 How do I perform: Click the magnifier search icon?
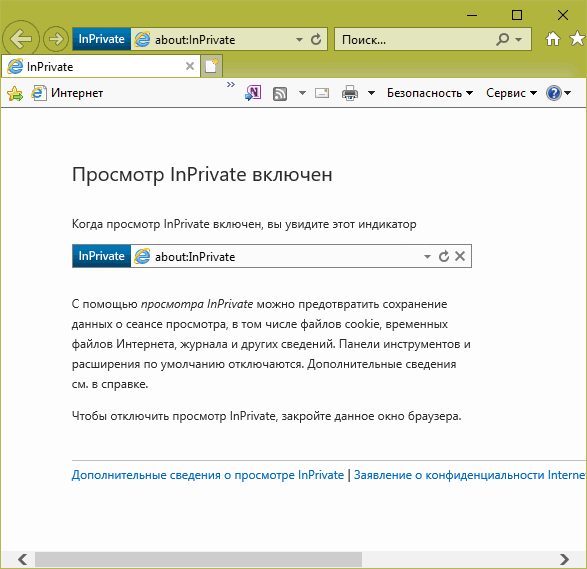502,39
